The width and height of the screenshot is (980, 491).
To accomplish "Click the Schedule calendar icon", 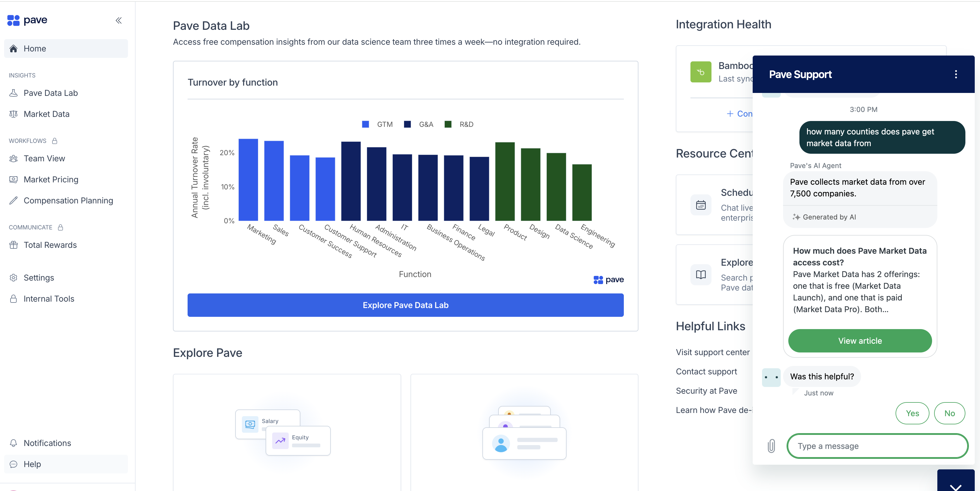I will coord(701,205).
